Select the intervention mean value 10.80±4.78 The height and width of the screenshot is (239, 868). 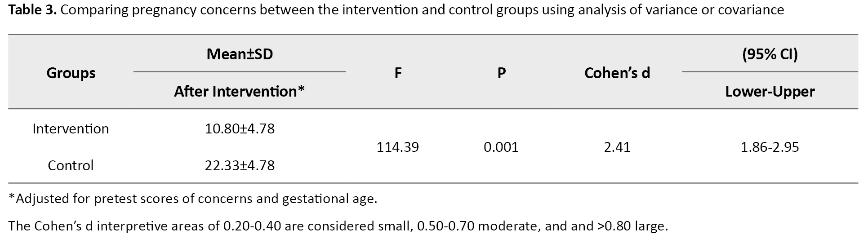point(240,129)
